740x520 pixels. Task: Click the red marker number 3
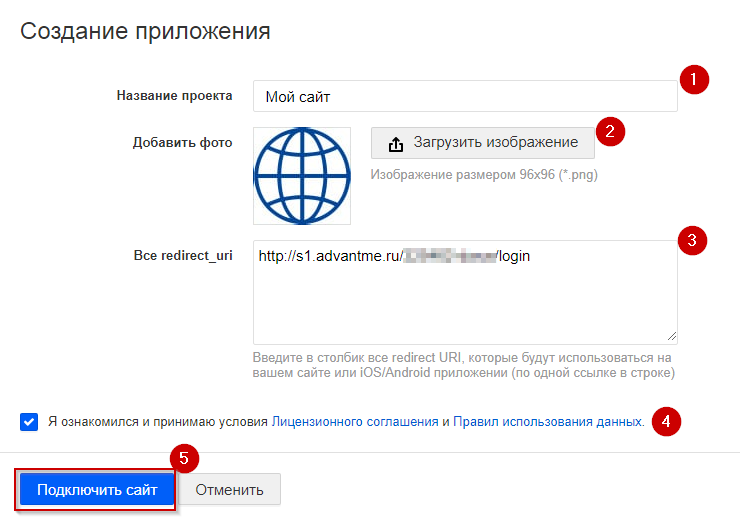pos(693,240)
